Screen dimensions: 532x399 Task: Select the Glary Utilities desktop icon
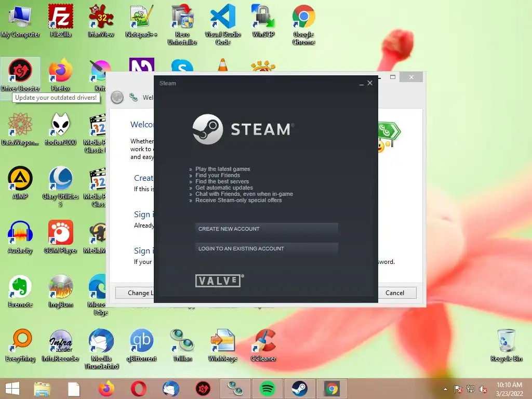pos(60,187)
